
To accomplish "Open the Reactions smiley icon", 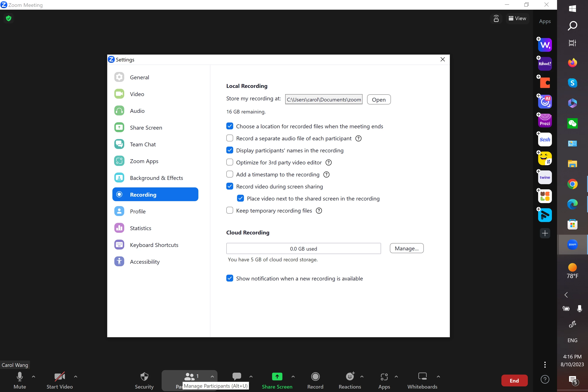I will (x=350, y=376).
